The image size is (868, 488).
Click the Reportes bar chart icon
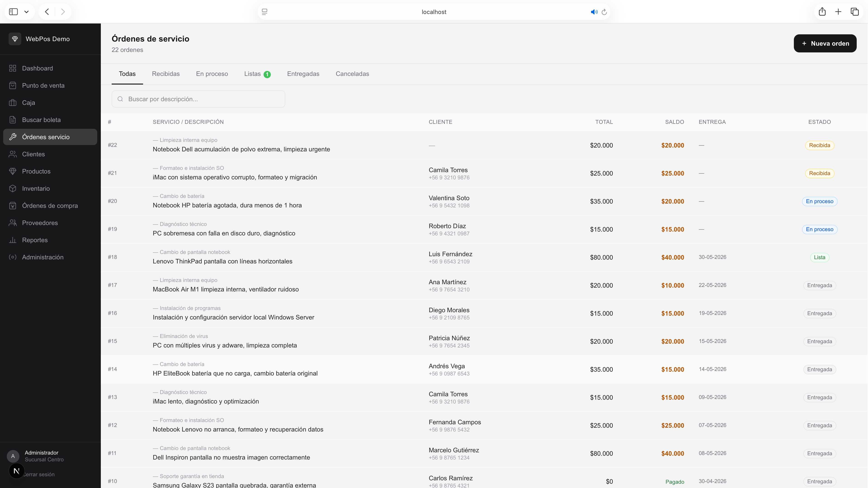coord(13,240)
